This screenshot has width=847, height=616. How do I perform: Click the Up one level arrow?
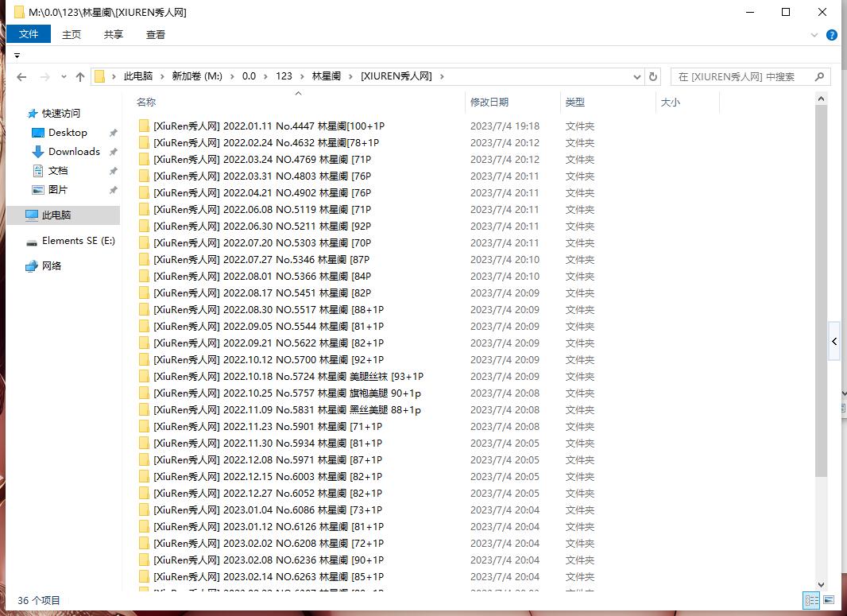coord(79,77)
